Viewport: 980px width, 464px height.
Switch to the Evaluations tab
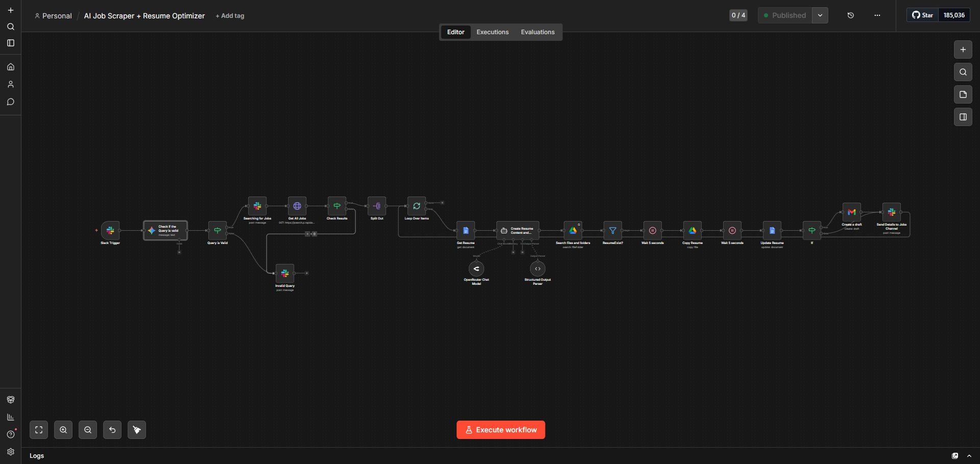click(x=537, y=32)
